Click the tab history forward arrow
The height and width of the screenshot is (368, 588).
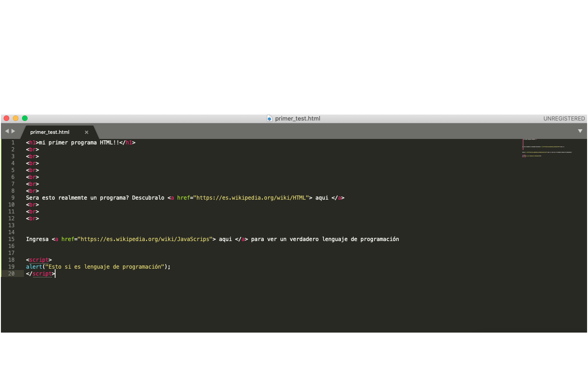pyautogui.click(x=13, y=131)
